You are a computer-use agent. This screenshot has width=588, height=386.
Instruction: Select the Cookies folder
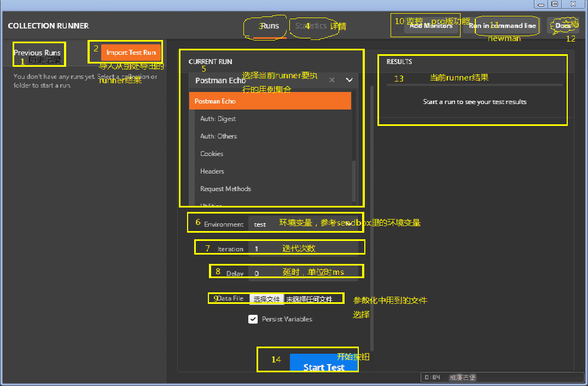(272, 153)
